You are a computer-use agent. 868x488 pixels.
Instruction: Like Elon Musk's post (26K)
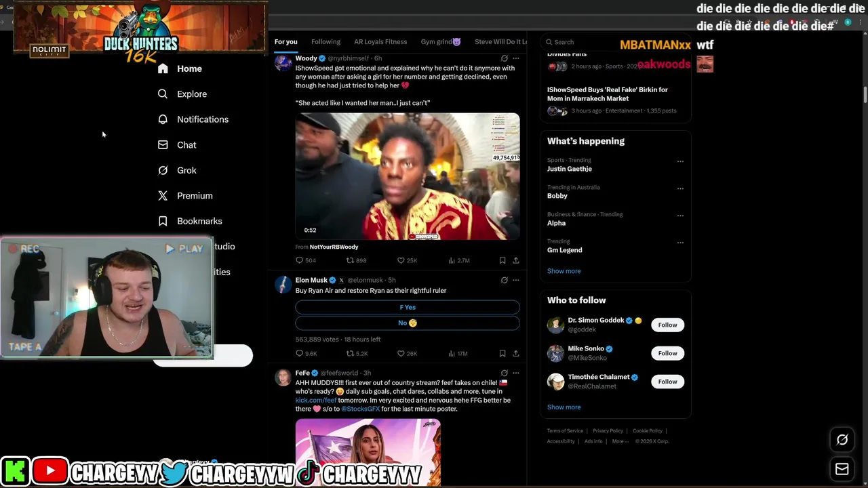pyautogui.click(x=407, y=353)
